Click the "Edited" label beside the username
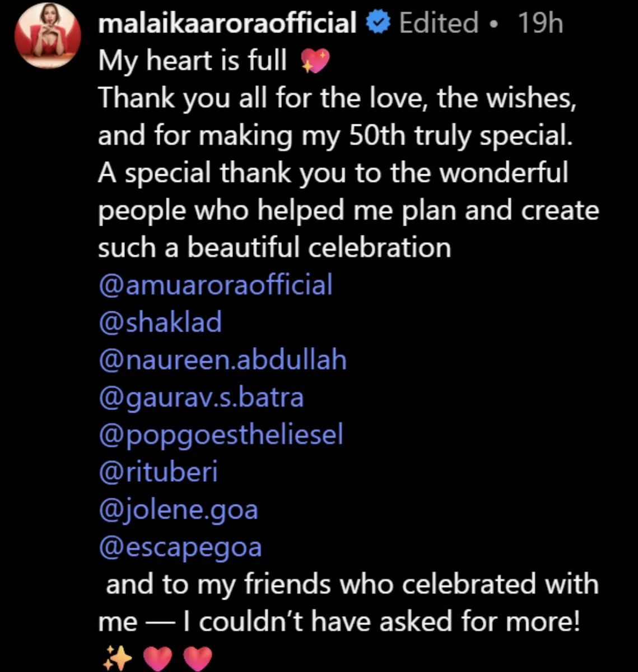 [439, 24]
